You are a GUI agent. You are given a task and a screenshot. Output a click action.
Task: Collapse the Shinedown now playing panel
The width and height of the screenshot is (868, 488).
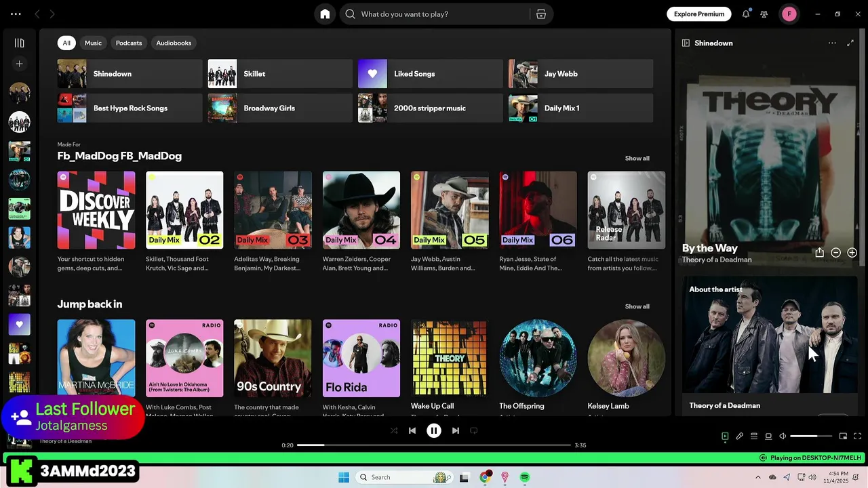point(686,43)
